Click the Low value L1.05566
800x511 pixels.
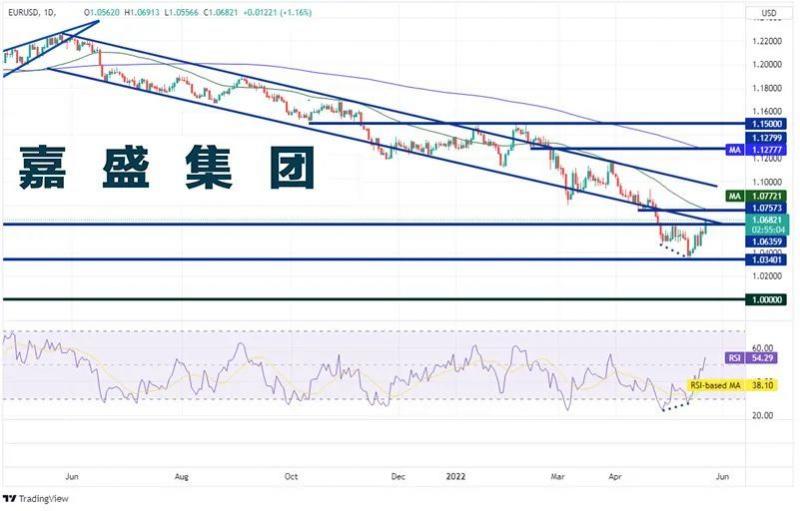181,12
